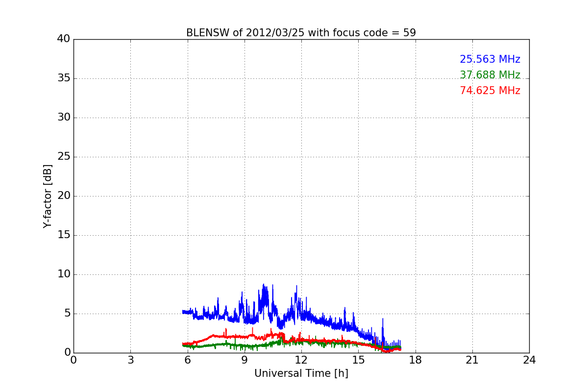The image size is (588, 392).
Task: Click the y-axis tick label 40
Action: (64, 39)
